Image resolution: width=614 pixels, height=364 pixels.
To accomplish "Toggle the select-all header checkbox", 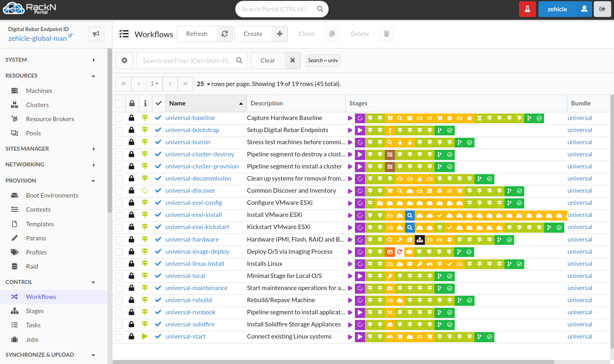I will click(119, 103).
